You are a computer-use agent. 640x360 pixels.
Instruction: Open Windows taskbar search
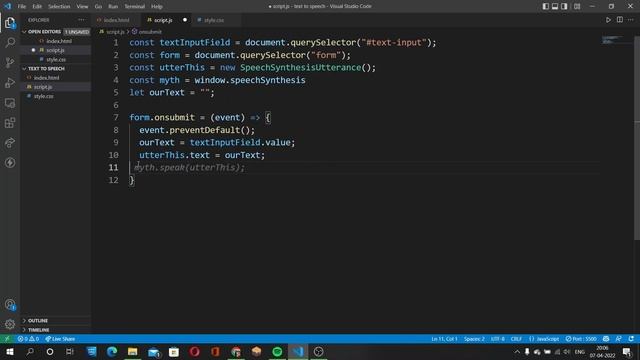[x=30, y=351]
